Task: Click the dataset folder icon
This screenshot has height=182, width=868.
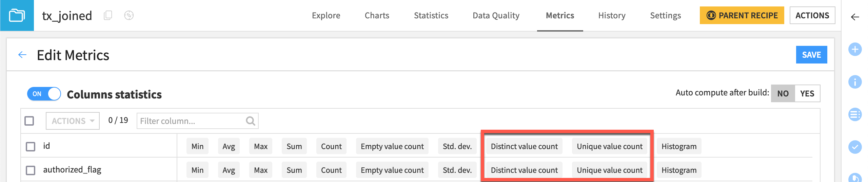Action: click(x=17, y=16)
